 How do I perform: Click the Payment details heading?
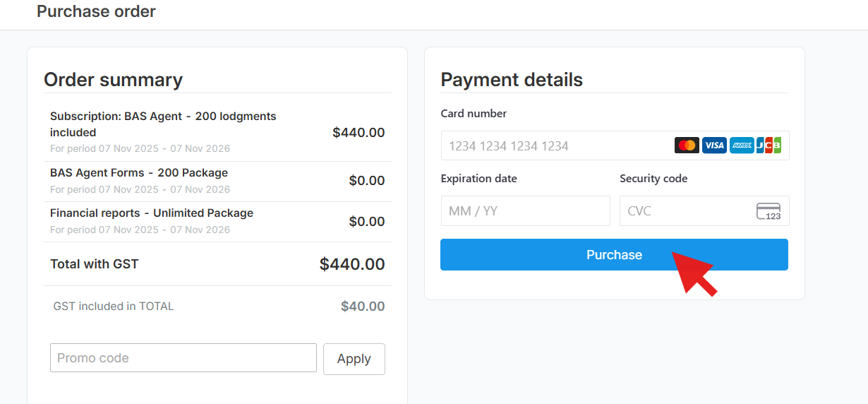click(x=512, y=80)
